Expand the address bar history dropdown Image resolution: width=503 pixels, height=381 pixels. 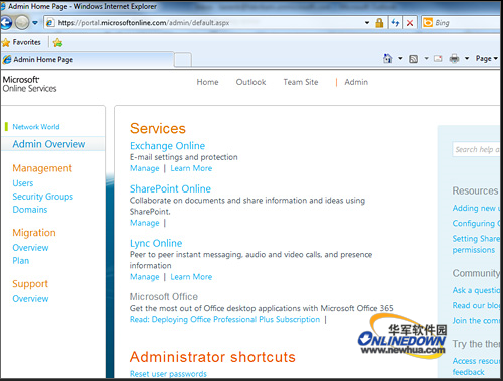(x=367, y=23)
